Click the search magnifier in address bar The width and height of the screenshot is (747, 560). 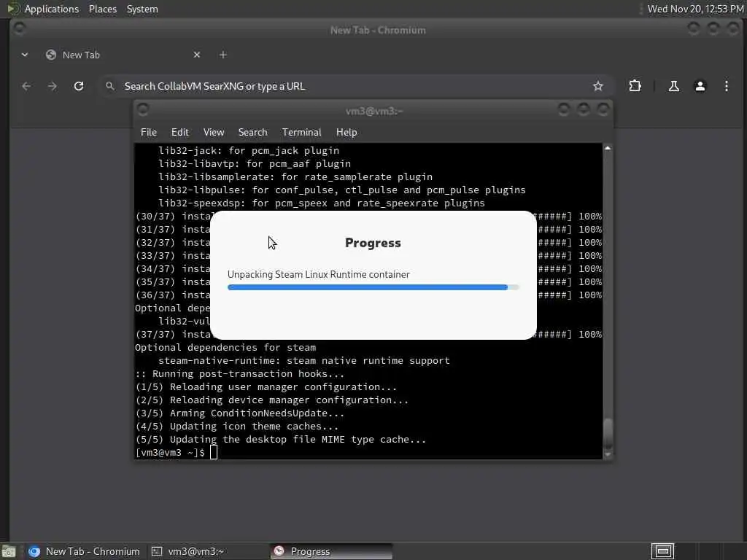coord(110,86)
